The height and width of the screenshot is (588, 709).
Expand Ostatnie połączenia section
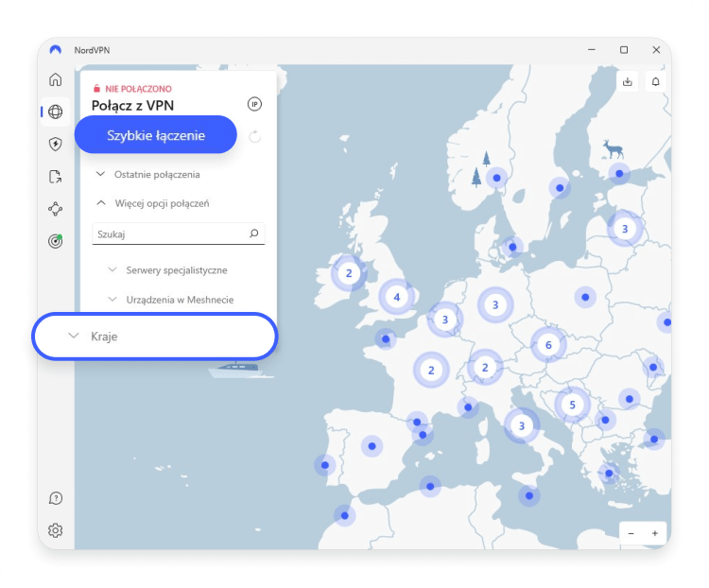(x=147, y=175)
